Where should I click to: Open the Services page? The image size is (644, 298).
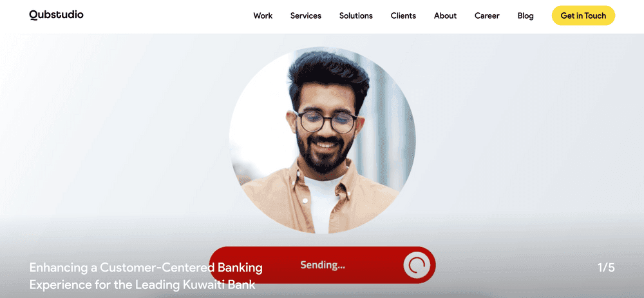[x=305, y=15]
